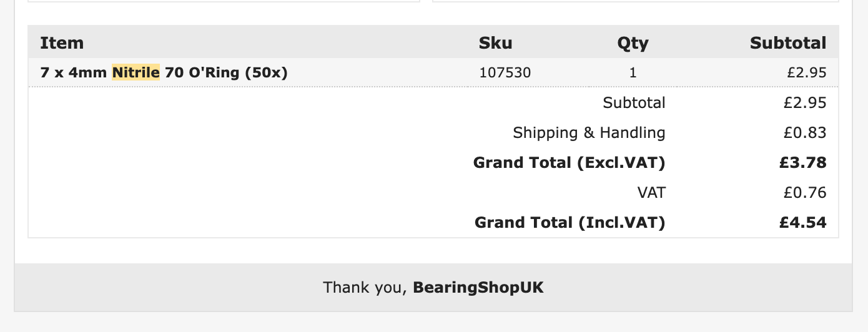Click the Item column header
The height and width of the screenshot is (332, 868).
click(62, 43)
